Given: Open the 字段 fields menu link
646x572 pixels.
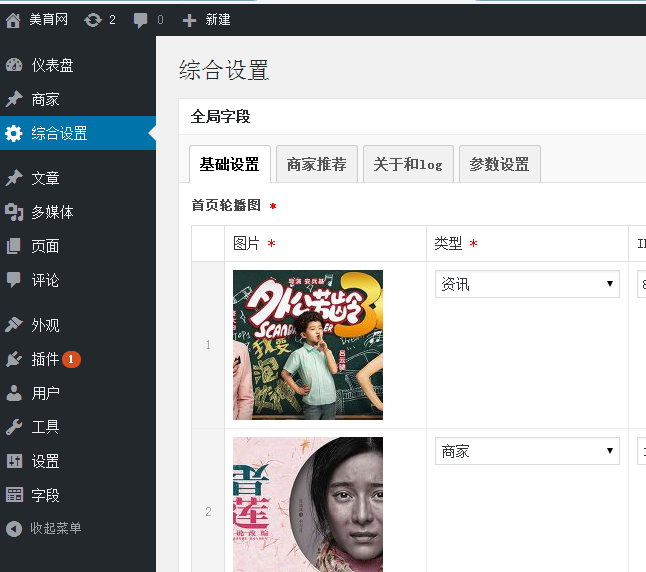Looking at the screenshot, I should click(45, 495).
